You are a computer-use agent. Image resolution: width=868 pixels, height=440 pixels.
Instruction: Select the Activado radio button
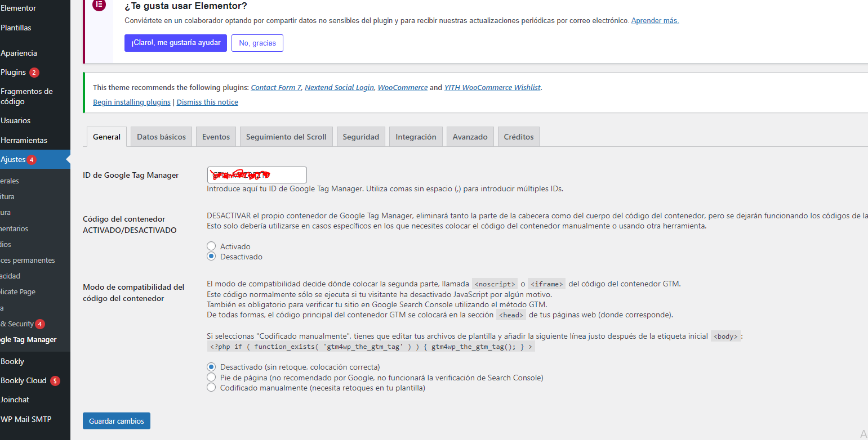point(211,246)
